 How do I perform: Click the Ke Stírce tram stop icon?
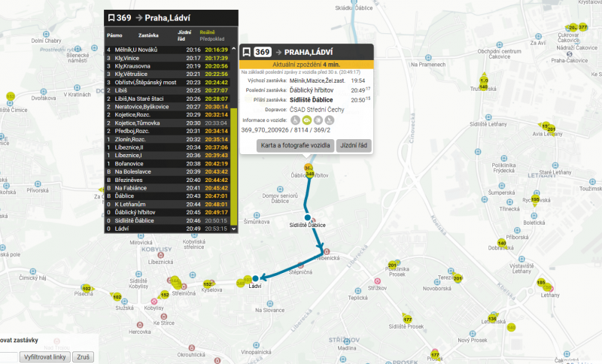coord(164,317)
